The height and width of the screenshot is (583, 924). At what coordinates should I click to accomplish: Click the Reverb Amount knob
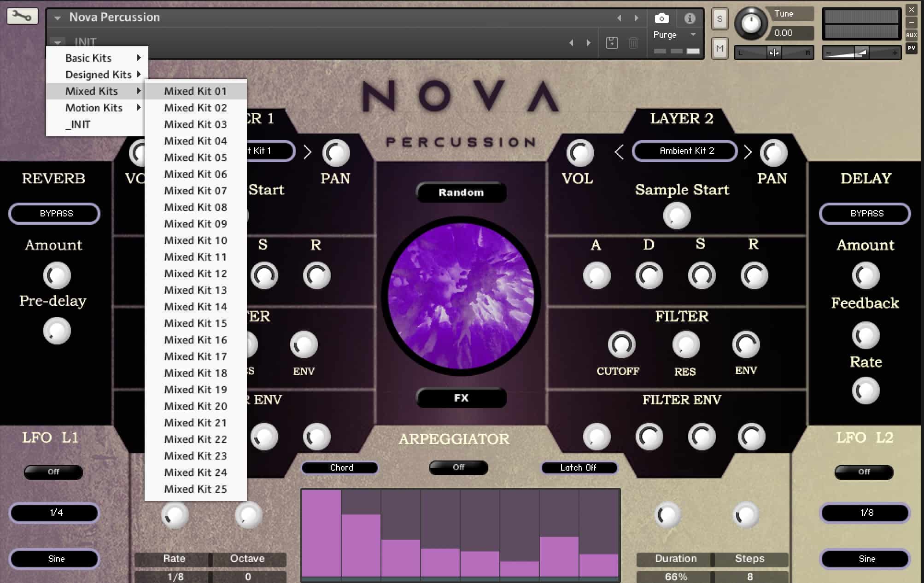click(x=57, y=275)
